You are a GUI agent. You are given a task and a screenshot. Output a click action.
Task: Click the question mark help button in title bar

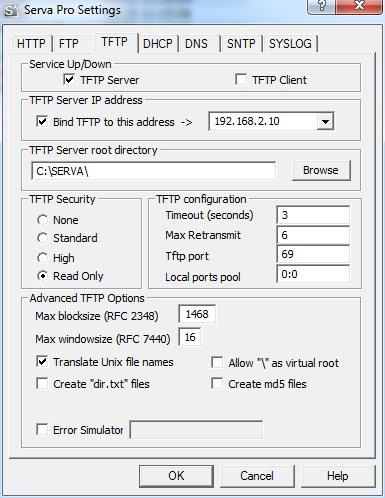click(322, 6)
